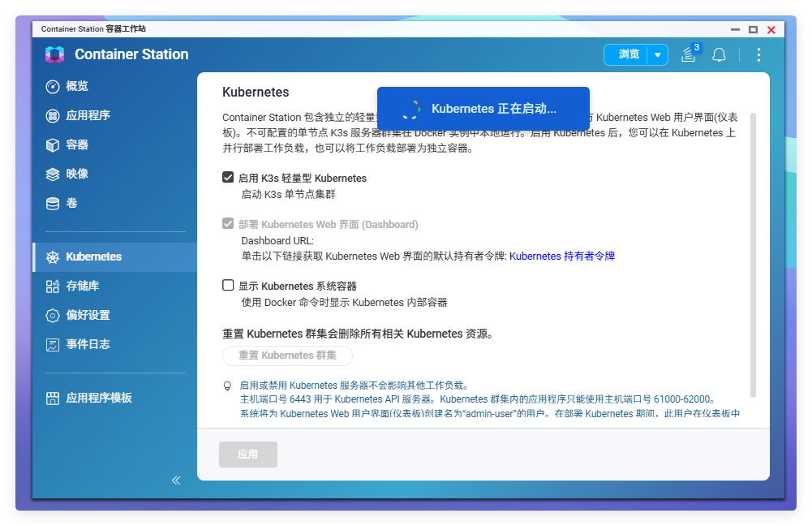Open the three-dot more options menu
812x526 pixels.
[x=758, y=54]
